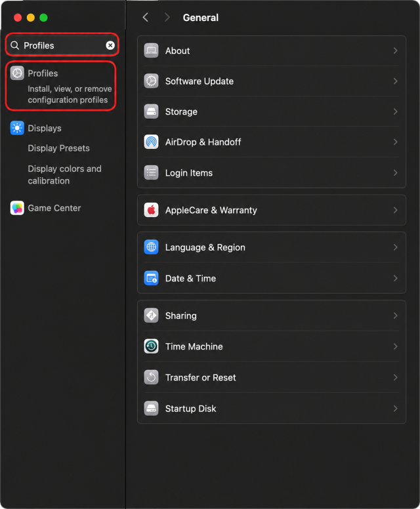This screenshot has width=420, height=509.
Task: Click the About laptop icon
Action: [151, 51]
